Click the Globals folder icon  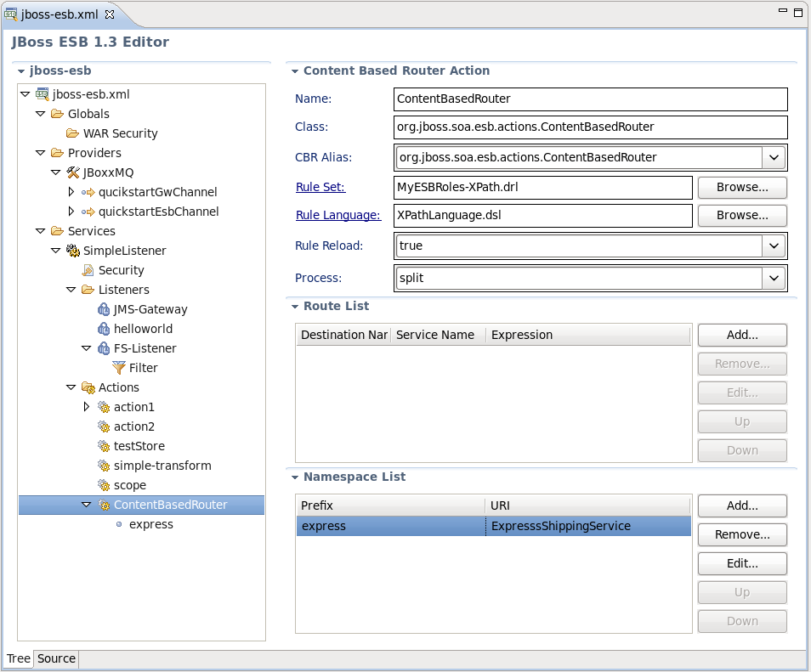click(57, 114)
